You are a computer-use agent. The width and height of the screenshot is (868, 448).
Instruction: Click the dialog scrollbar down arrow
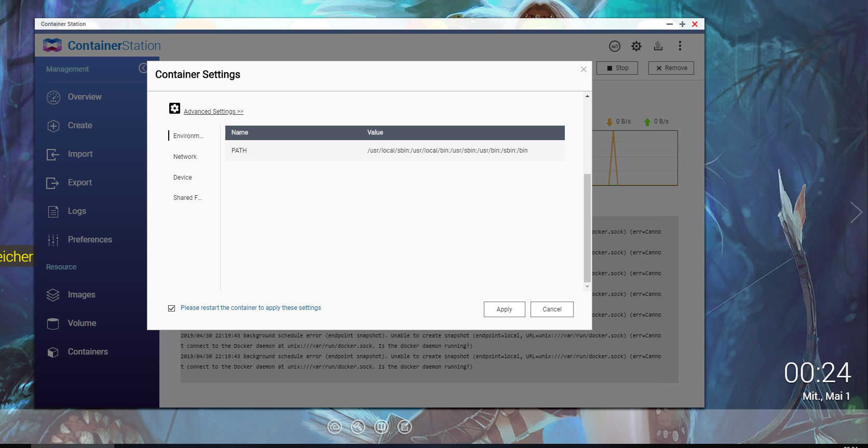tap(587, 287)
